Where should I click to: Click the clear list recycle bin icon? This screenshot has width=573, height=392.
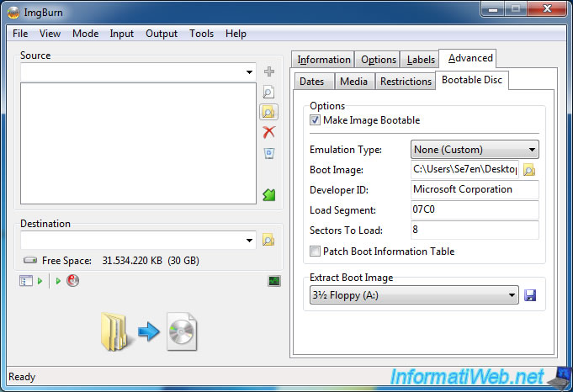(269, 152)
